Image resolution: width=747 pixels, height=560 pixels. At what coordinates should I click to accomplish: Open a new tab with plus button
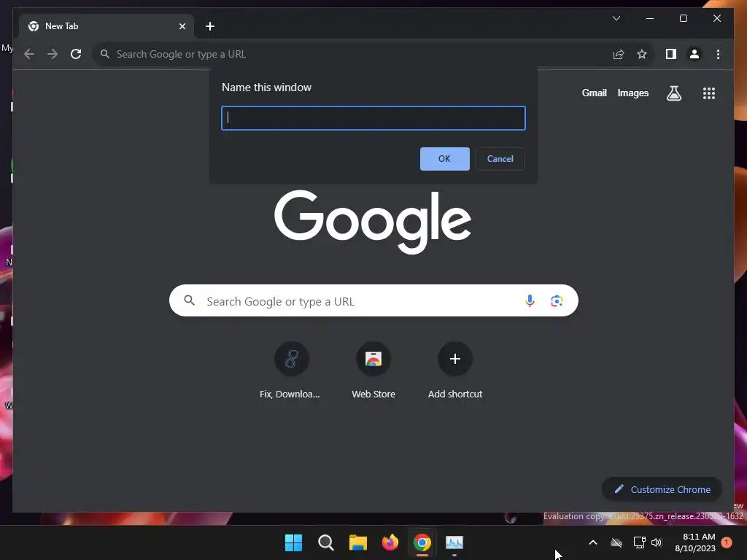(x=210, y=26)
